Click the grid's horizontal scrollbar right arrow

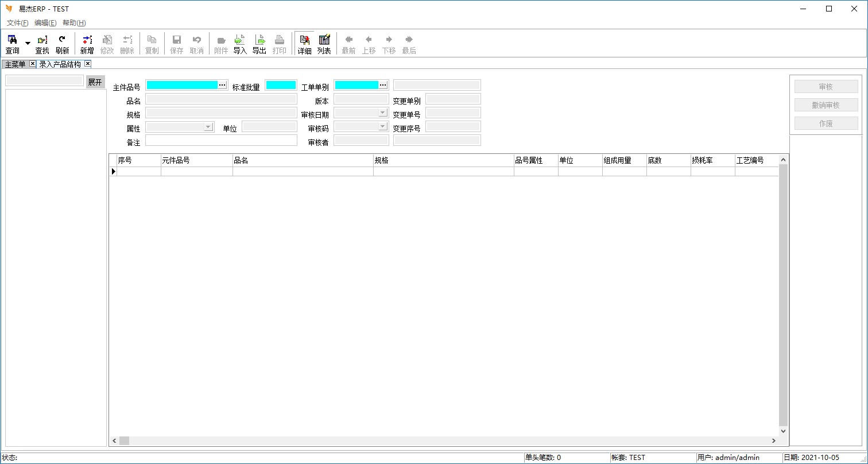(774, 440)
